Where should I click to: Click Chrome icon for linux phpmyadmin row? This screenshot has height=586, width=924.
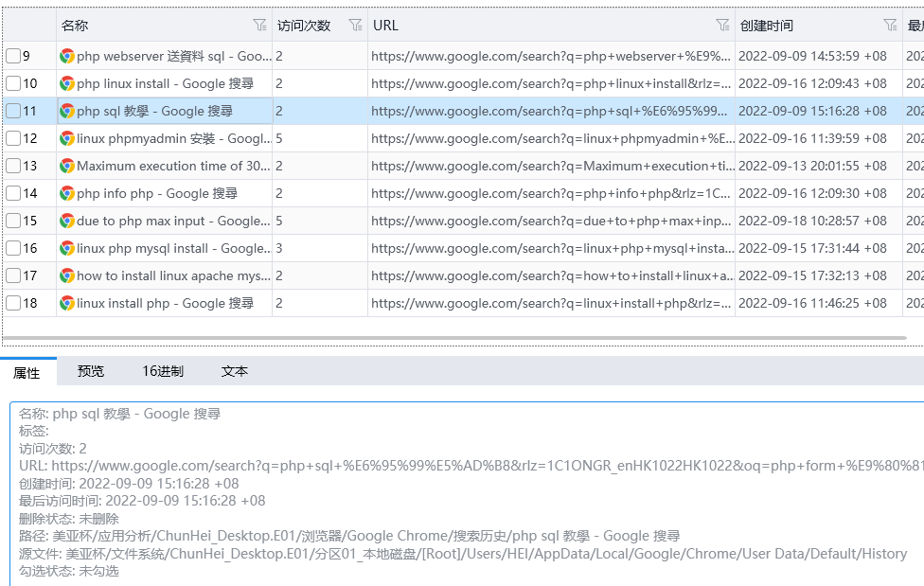pos(67,138)
